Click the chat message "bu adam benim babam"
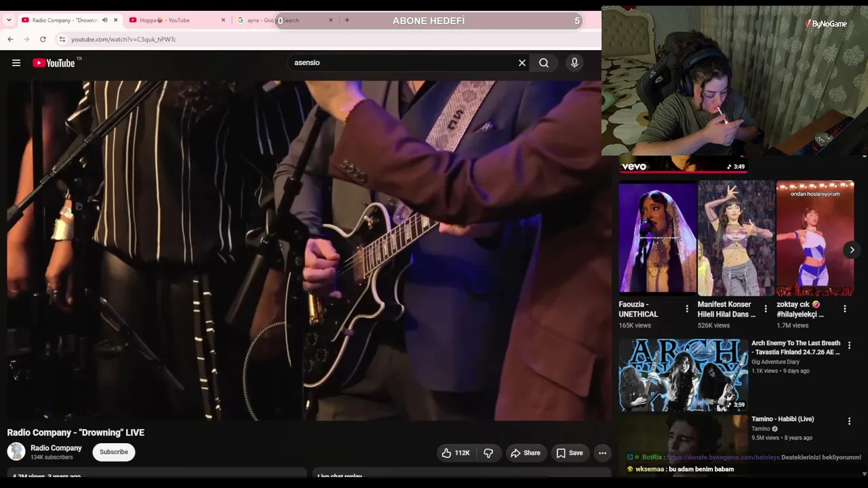Image resolution: width=868 pixels, height=488 pixels. pyautogui.click(x=701, y=469)
